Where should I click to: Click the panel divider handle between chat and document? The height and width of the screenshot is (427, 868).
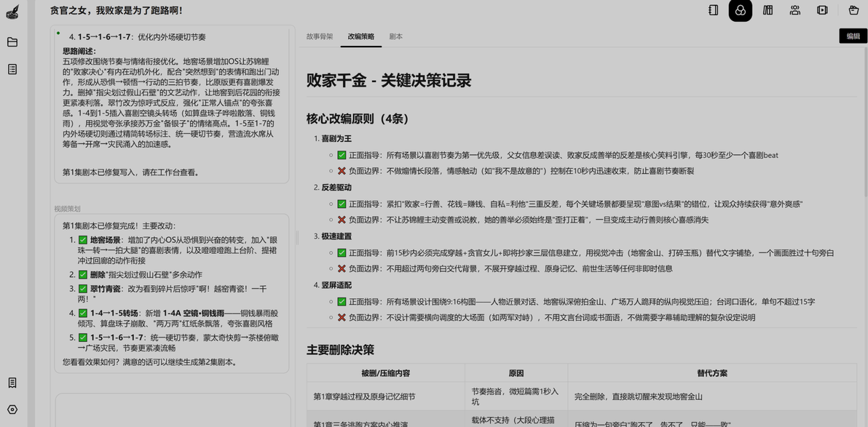click(296, 238)
